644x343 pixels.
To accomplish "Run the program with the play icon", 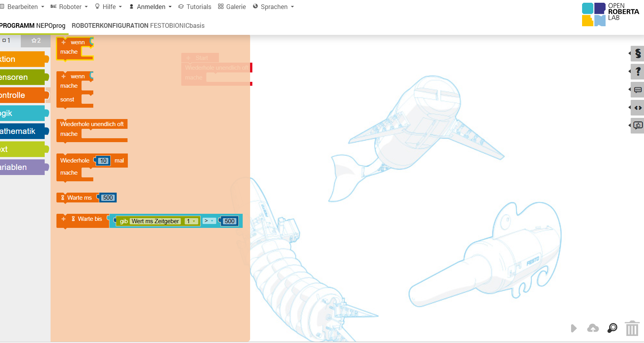I will 574,328.
